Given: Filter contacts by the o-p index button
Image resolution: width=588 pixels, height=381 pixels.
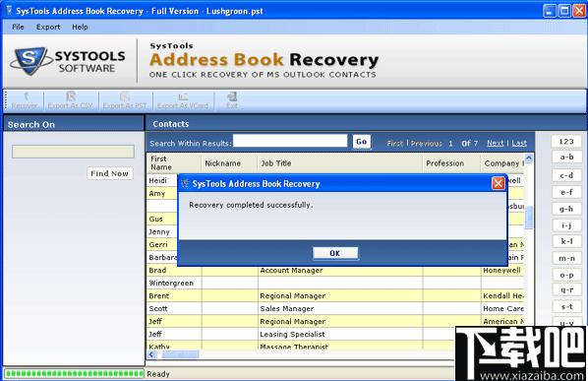Looking at the screenshot, I should coord(566,275).
